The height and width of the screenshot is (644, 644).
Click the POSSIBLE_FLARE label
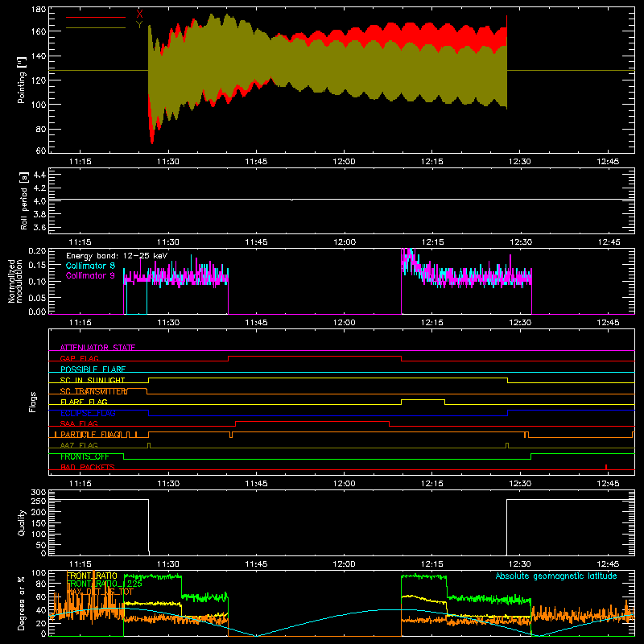tap(93, 369)
